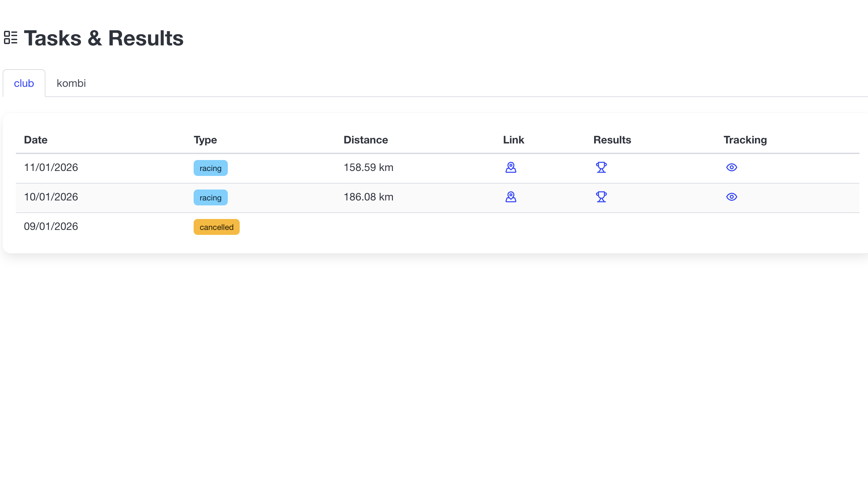
Task: View results trophy icon for 11/01/2026
Action: point(601,167)
